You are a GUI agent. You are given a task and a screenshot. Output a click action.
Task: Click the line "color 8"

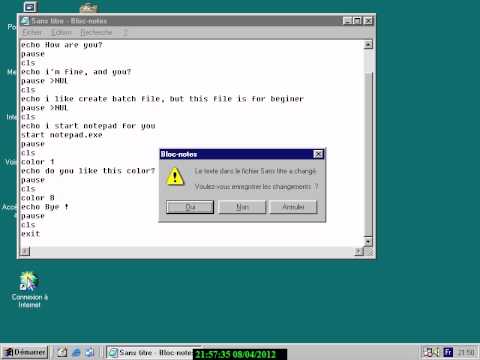38,198
